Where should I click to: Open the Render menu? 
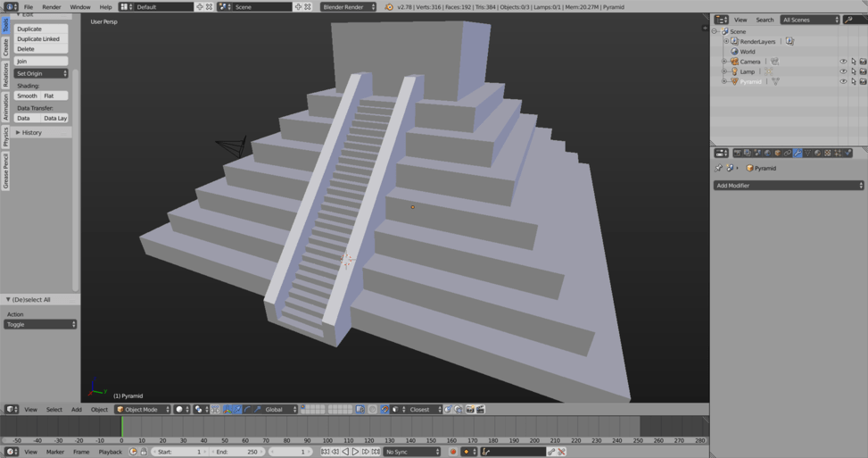[52, 7]
